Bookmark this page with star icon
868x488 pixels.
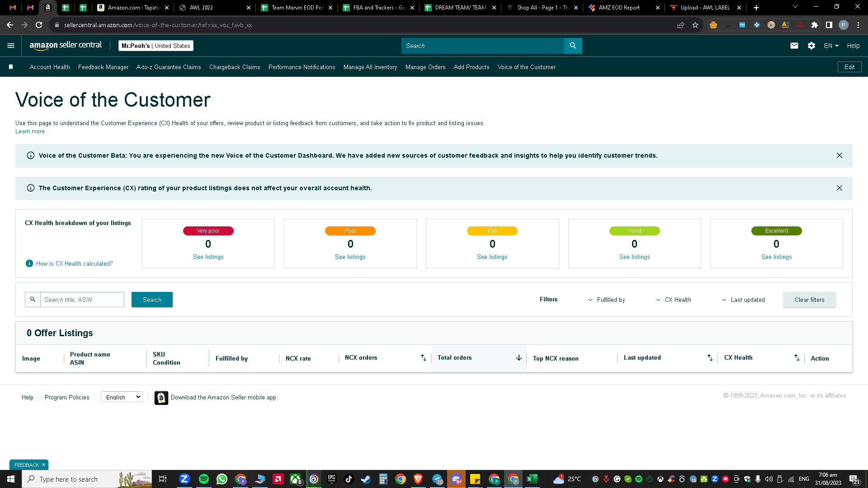pos(695,25)
